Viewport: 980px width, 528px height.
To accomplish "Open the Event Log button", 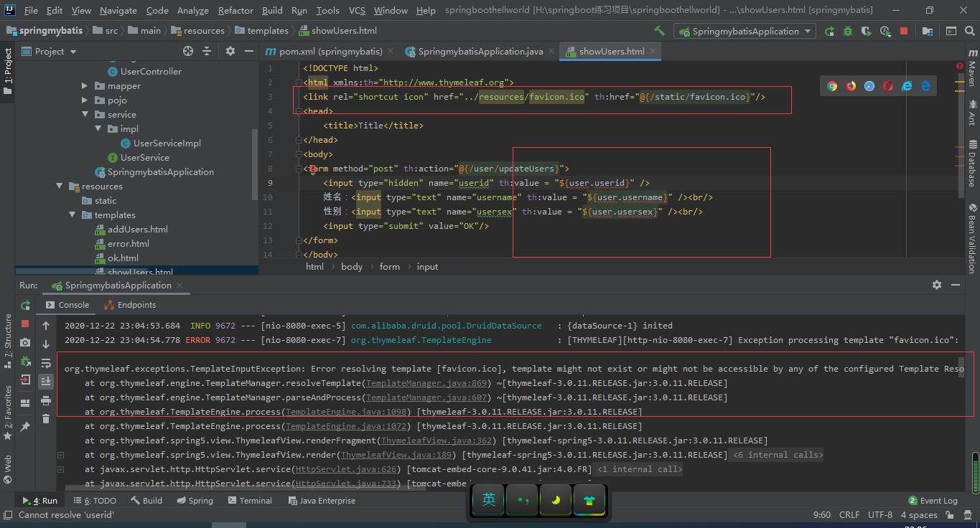I will 933,501.
